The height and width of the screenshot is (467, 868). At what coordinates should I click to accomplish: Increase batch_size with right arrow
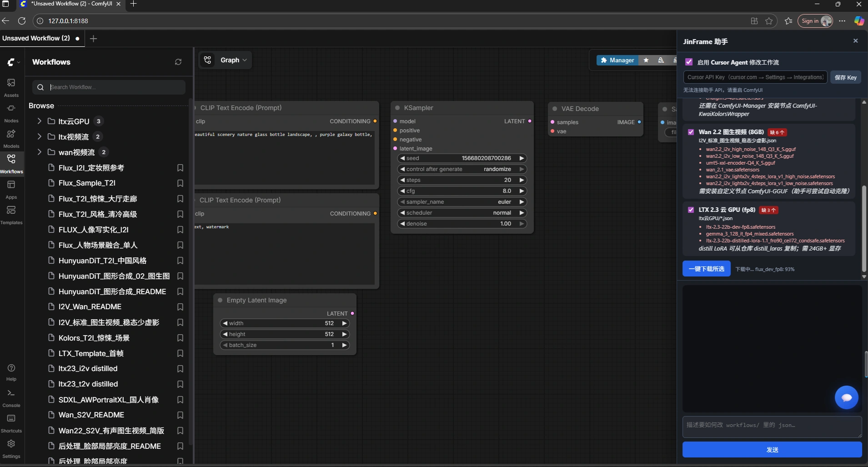[x=344, y=345]
